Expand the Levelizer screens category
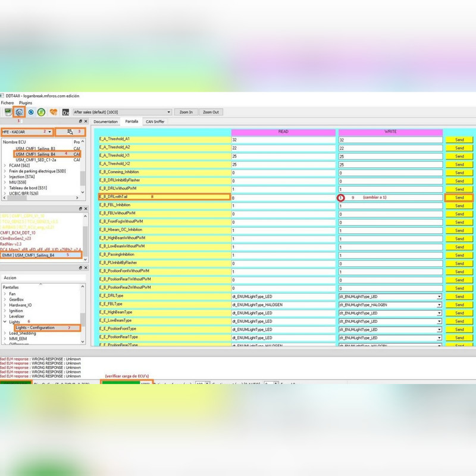 (x=5, y=317)
